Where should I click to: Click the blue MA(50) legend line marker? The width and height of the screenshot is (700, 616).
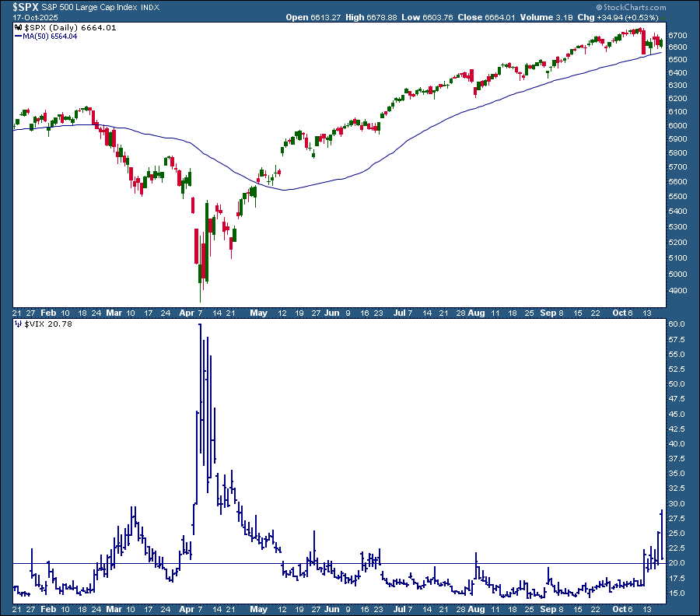(x=19, y=35)
